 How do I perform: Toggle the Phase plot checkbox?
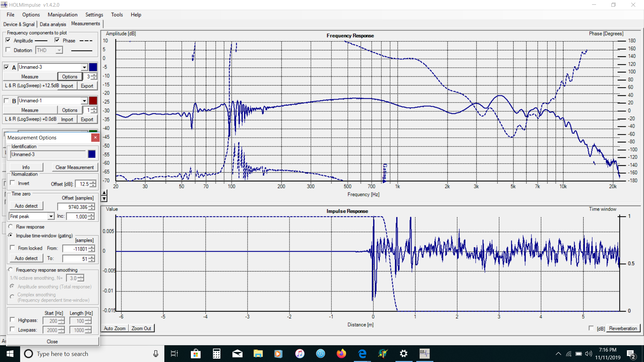(57, 40)
